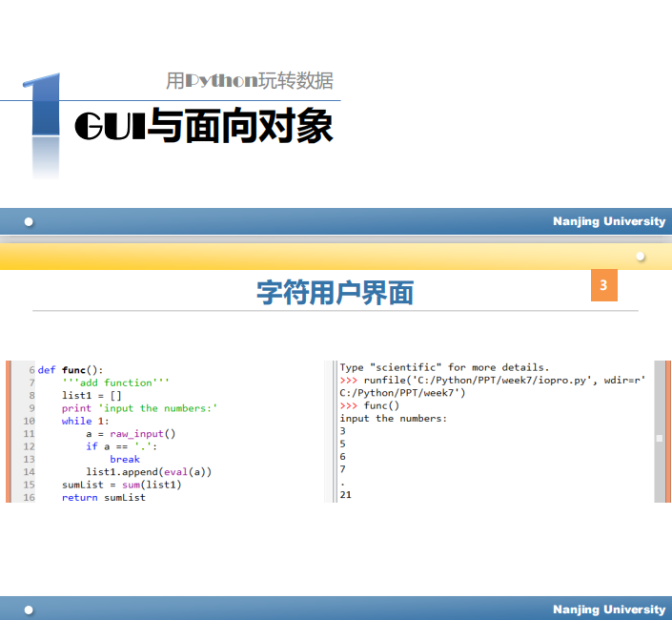Click the 'GUI与面向对象' title text

203,127
